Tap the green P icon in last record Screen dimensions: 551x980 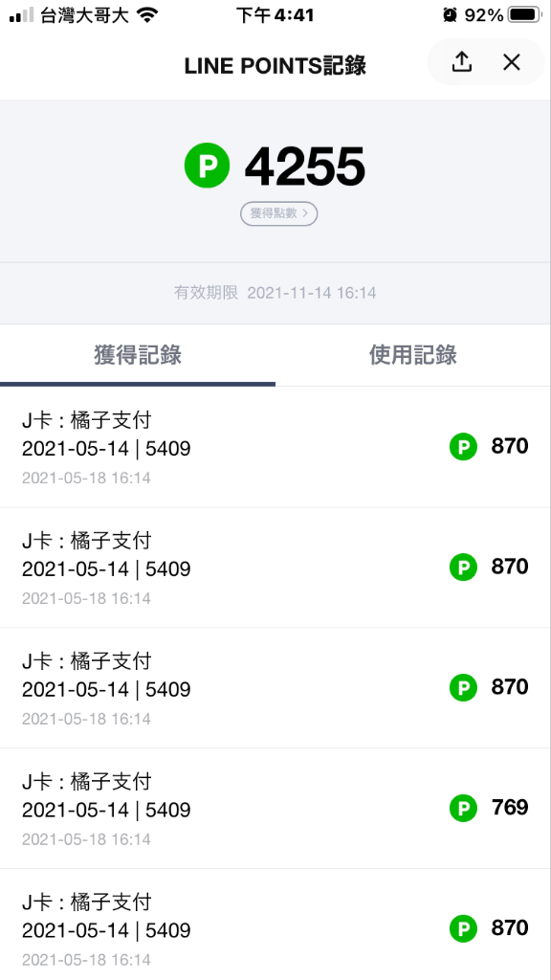(463, 928)
